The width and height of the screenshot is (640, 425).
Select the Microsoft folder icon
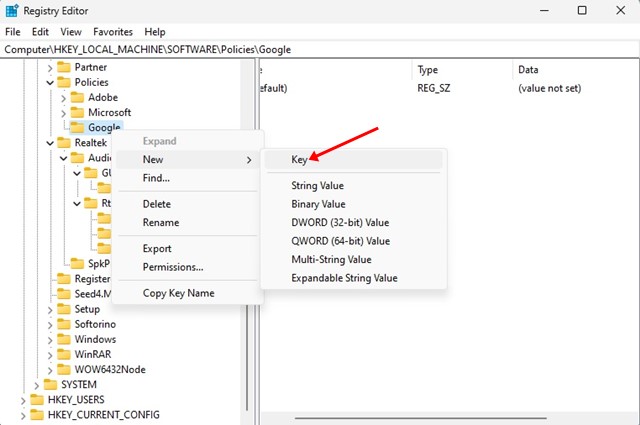[x=77, y=112]
